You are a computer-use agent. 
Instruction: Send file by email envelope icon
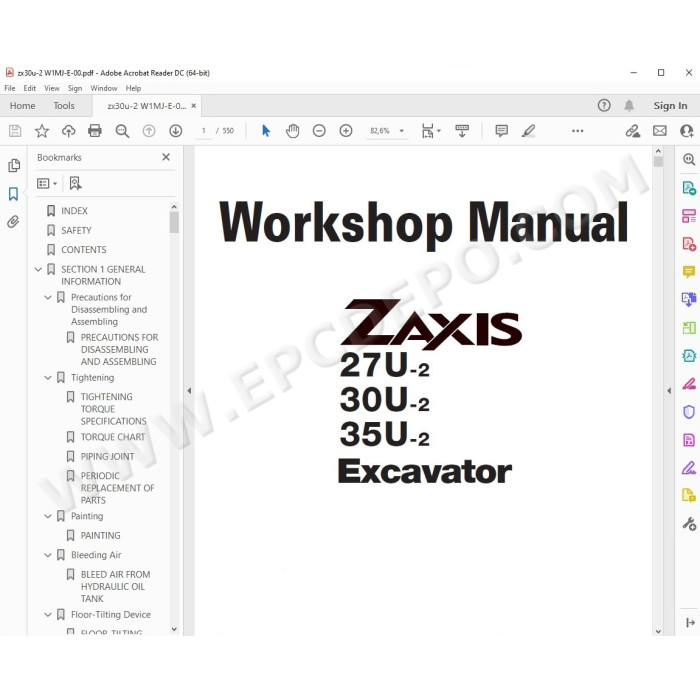[660, 131]
